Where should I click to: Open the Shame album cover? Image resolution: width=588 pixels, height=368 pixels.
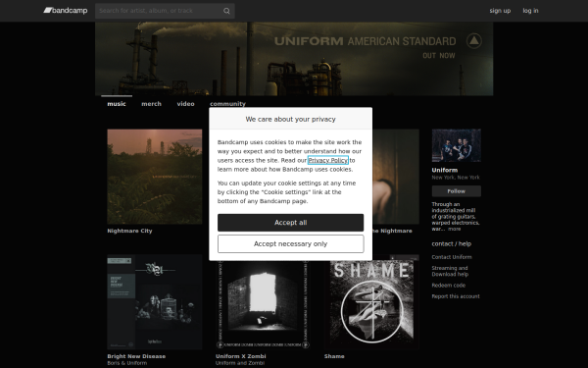(371, 305)
